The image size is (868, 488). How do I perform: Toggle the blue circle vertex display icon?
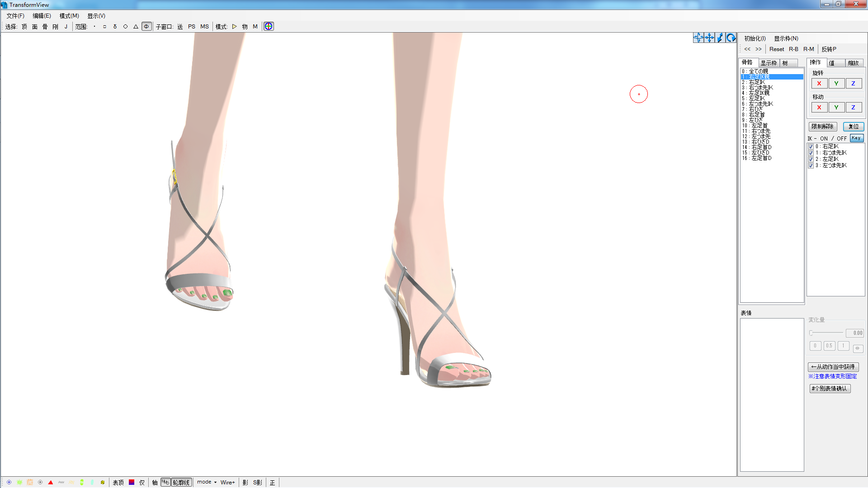pos(9,482)
